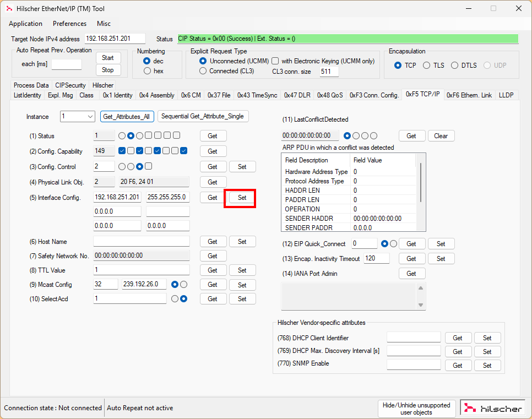Click Get for IANA Port Admin

[411, 274]
